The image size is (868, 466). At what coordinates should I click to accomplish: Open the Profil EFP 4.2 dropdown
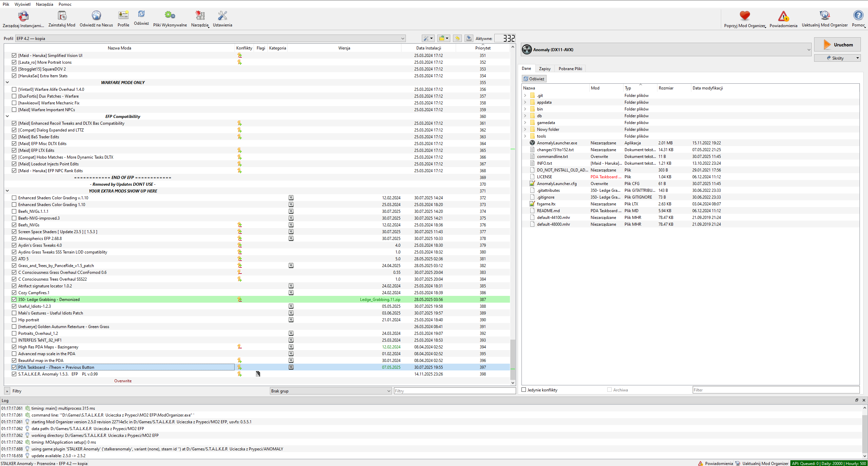(x=210, y=38)
